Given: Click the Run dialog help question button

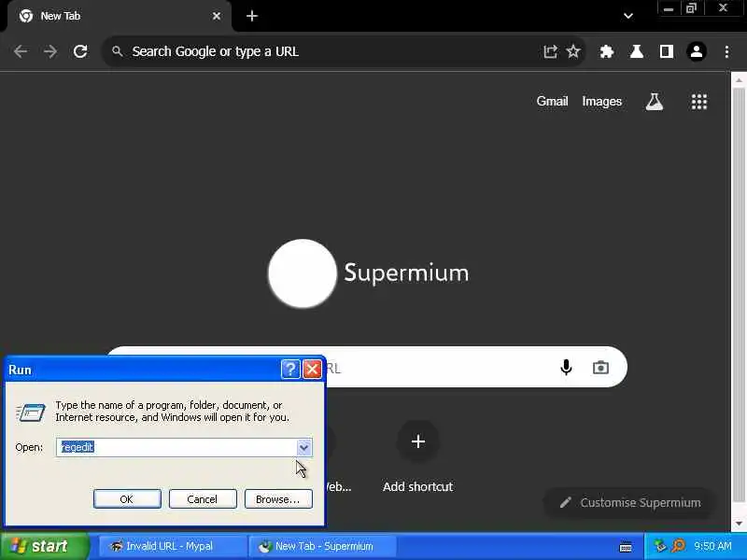Looking at the screenshot, I should pyautogui.click(x=290, y=370).
